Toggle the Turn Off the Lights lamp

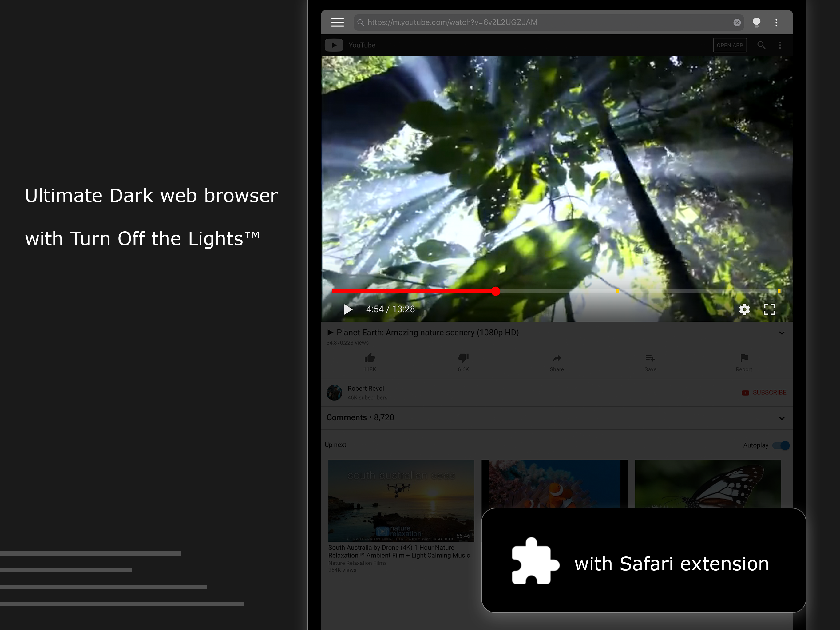[x=756, y=22]
